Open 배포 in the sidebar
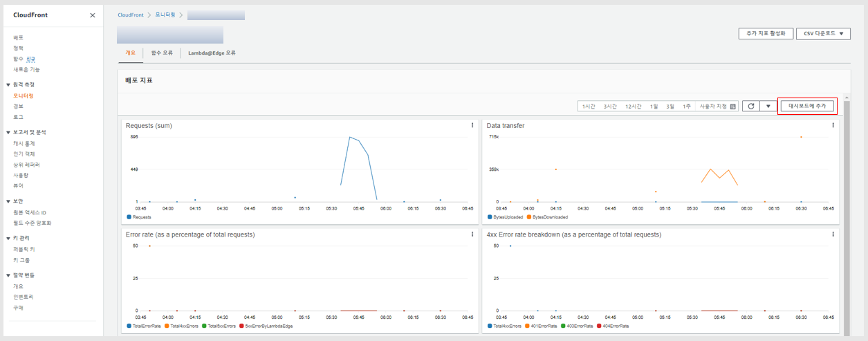868x341 pixels. [18, 37]
